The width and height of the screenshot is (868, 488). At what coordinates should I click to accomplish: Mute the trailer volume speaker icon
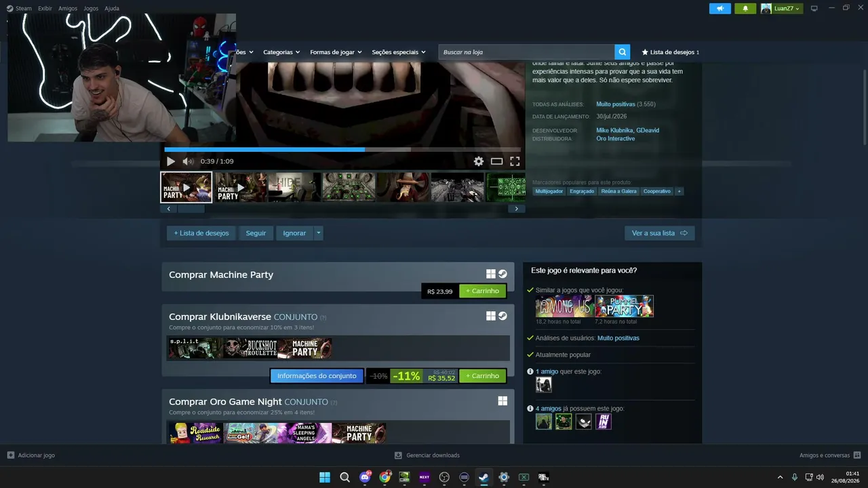(188, 161)
